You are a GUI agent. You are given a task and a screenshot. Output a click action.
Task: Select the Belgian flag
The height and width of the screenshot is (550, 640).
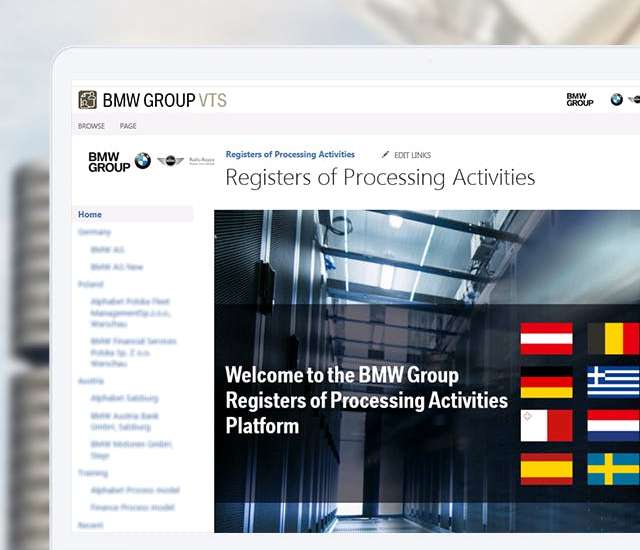pyautogui.click(x=612, y=338)
